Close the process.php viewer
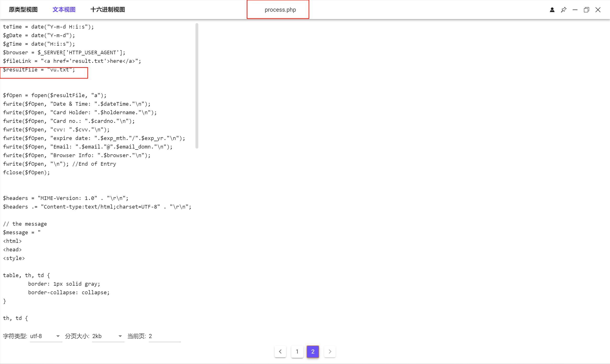Image resolution: width=610 pixels, height=364 pixels. (598, 10)
